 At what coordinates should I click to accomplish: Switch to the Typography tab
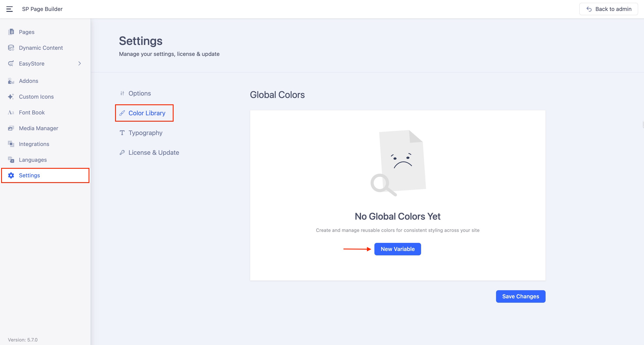point(145,133)
